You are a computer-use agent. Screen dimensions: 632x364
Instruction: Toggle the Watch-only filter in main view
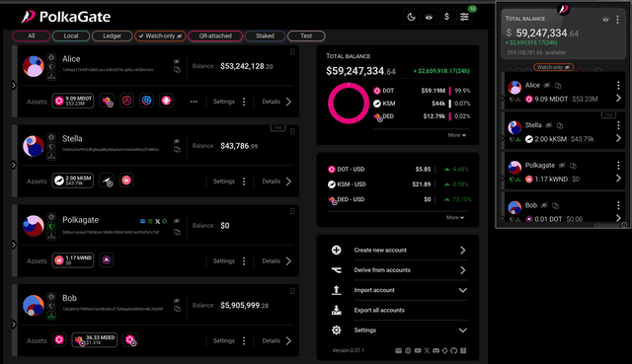pos(160,36)
